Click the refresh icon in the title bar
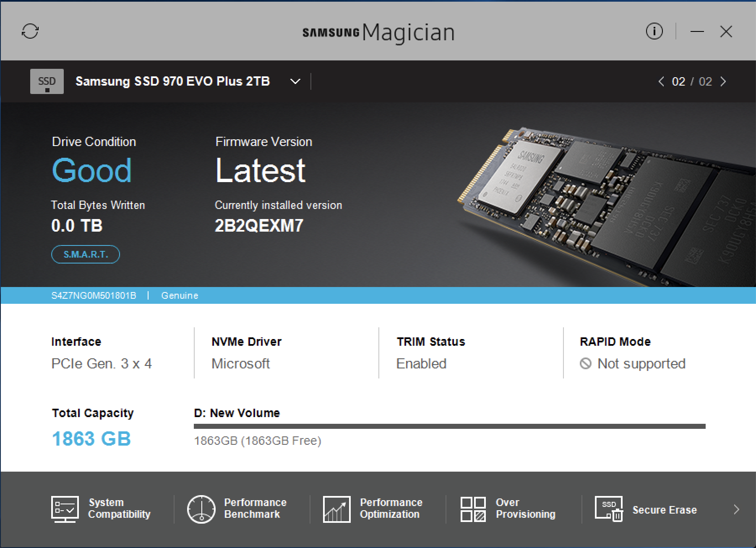This screenshot has height=548, width=756. click(x=30, y=31)
